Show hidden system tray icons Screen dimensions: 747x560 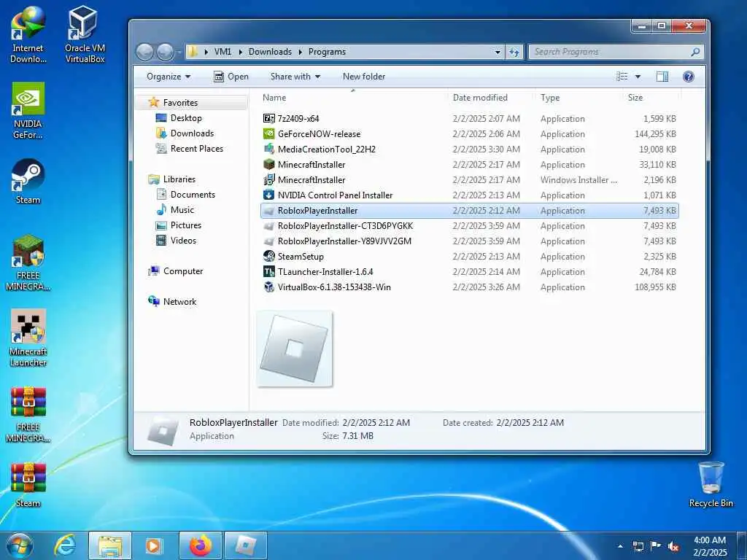[x=620, y=546]
